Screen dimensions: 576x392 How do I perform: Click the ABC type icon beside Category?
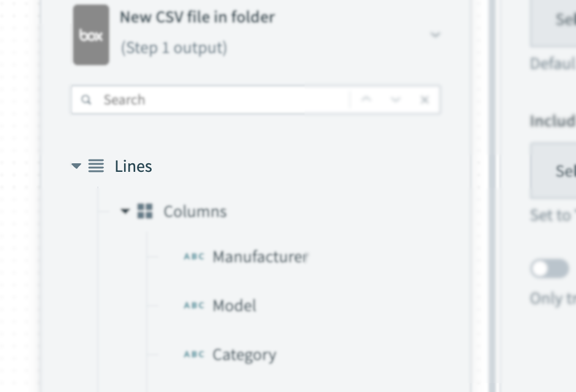pyautogui.click(x=193, y=354)
